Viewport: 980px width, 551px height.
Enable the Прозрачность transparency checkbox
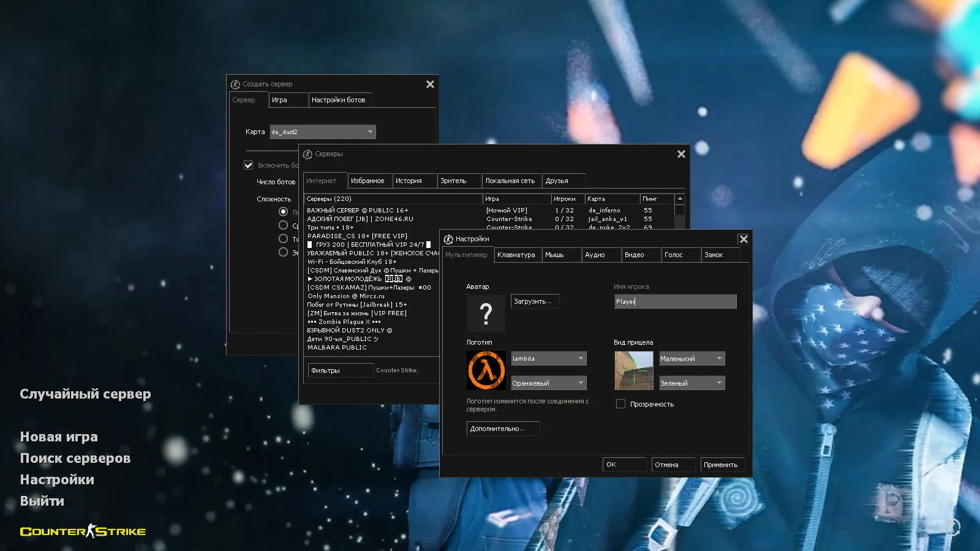(620, 404)
